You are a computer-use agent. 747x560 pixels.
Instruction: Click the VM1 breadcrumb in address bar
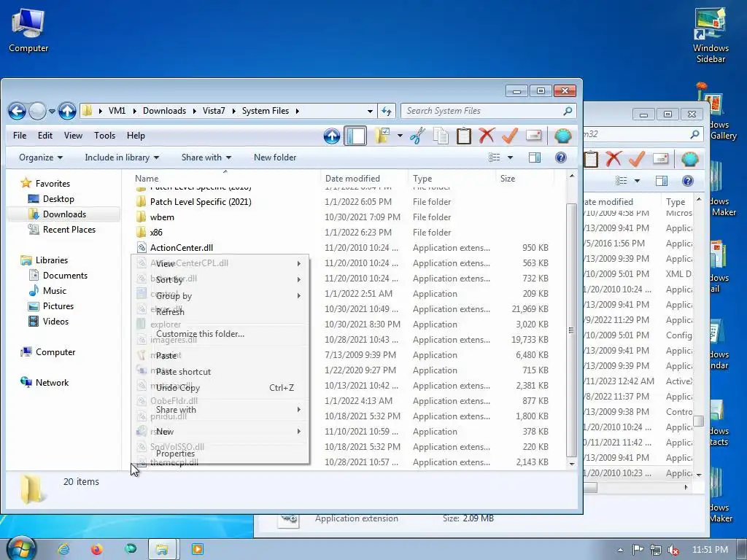[117, 111]
